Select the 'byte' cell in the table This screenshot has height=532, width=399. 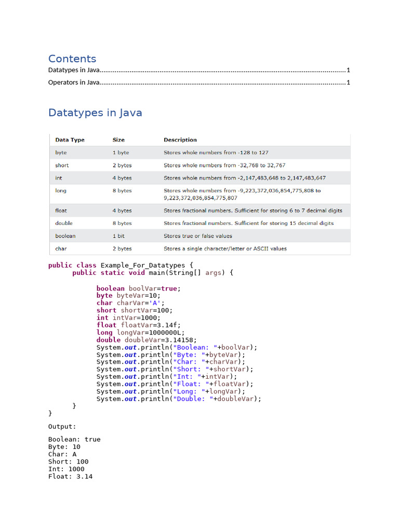point(61,153)
